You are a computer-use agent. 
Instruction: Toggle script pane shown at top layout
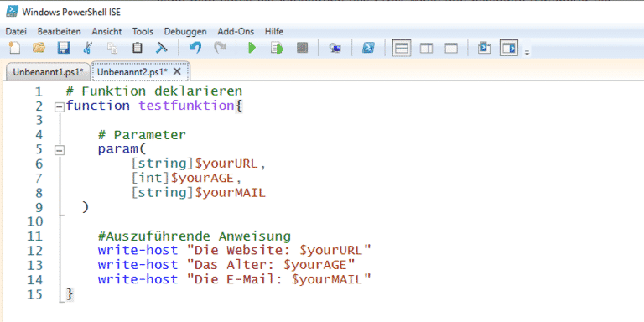pyautogui.click(x=402, y=48)
